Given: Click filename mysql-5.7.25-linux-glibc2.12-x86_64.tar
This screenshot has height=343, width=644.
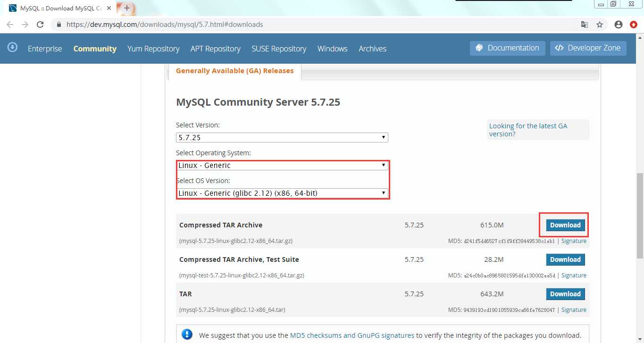Looking at the screenshot, I should point(232,310).
